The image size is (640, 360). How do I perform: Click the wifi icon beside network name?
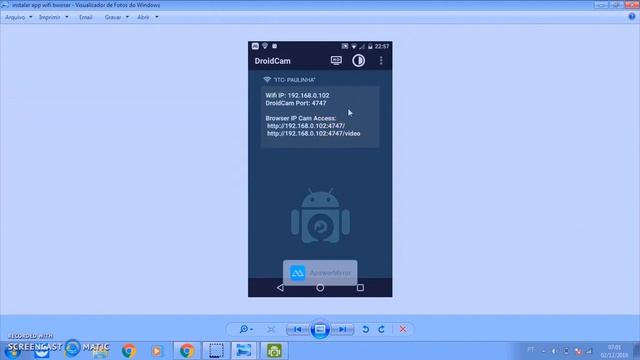click(267, 80)
